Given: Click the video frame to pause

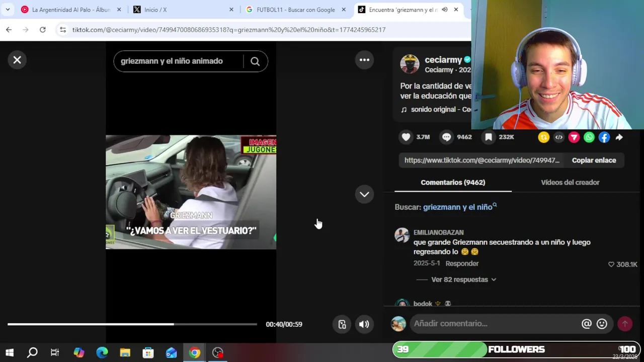Looking at the screenshot, I should point(191,192).
